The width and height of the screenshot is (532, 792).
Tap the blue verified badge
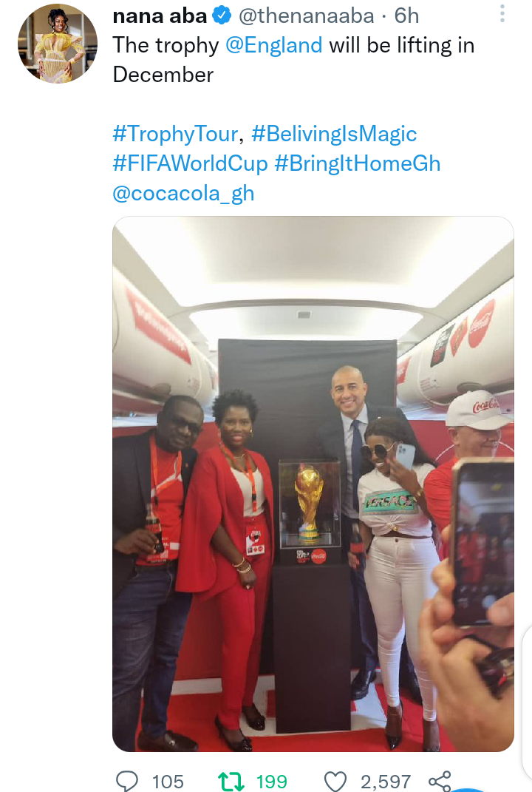pyautogui.click(x=222, y=16)
